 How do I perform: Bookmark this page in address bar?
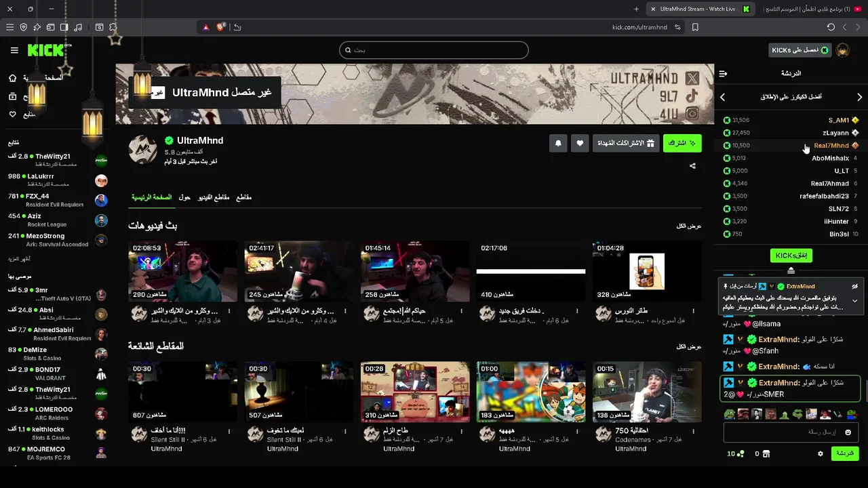(695, 27)
